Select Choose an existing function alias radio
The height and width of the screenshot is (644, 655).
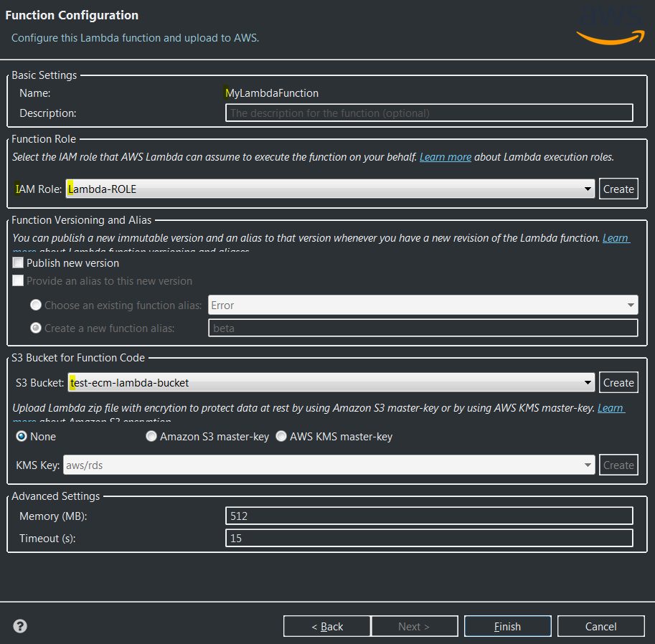[36, 306]
